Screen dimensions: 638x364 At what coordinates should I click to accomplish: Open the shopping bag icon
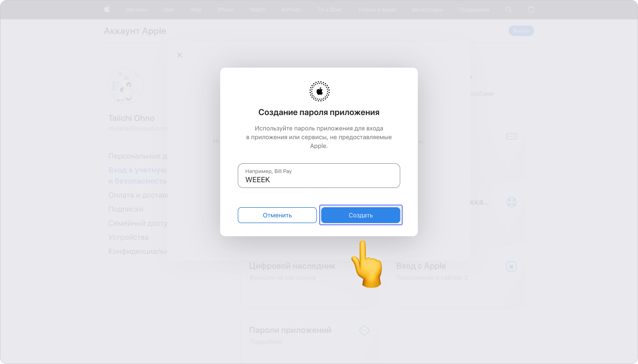(531, 9)
